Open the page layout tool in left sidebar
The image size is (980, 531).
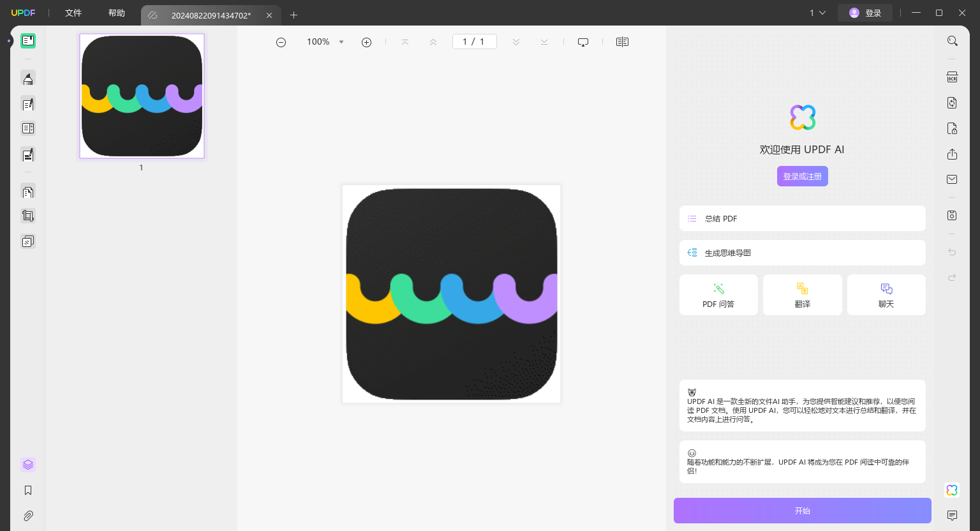(x=28, y=128)
